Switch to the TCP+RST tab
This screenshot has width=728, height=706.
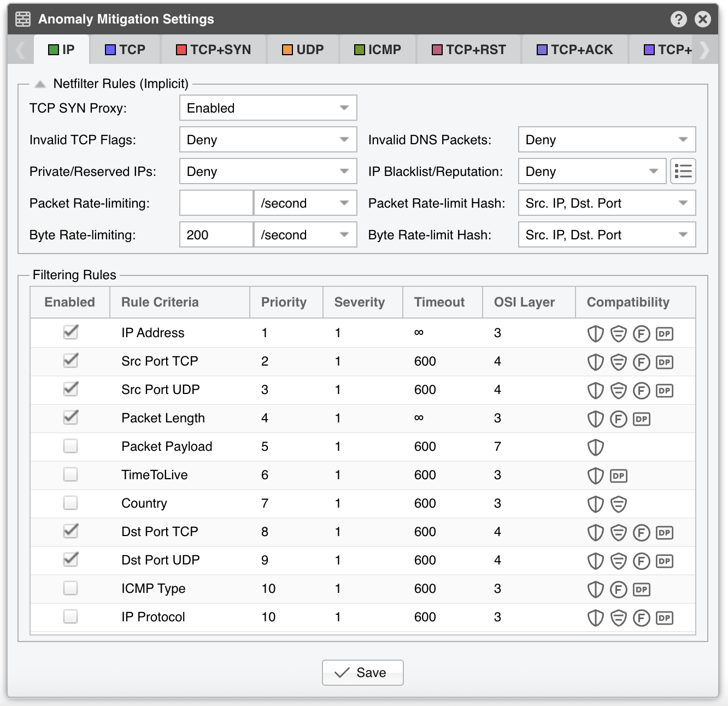(x=469, y=50)
